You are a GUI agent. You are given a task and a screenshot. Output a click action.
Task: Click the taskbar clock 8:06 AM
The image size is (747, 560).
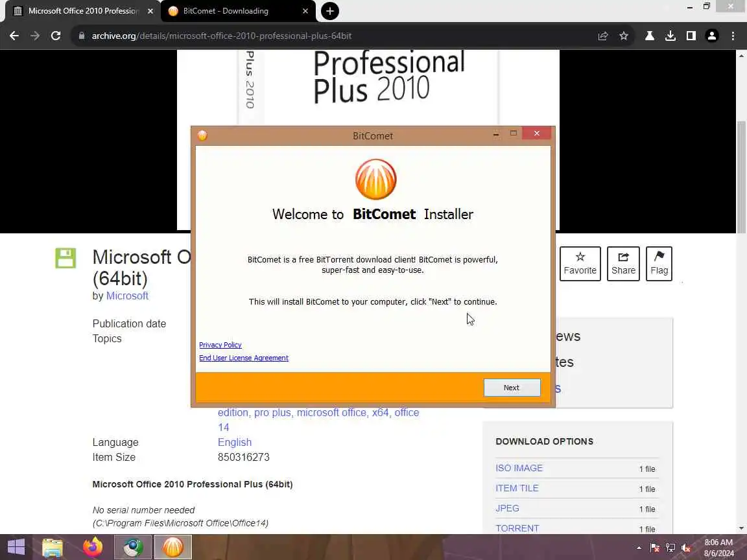(x=718, y=548)
